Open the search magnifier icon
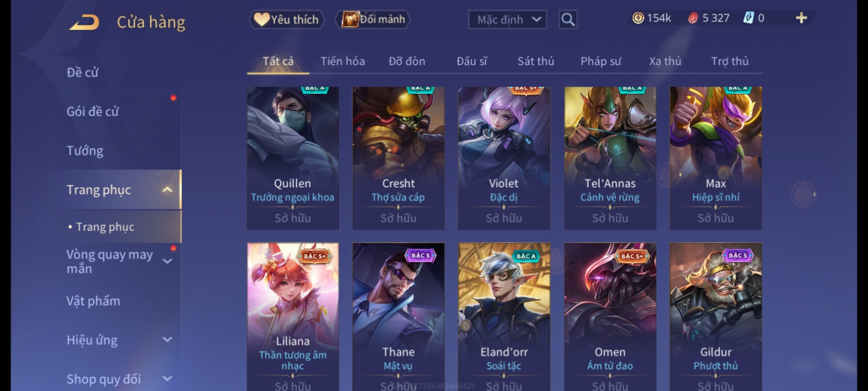Viewport: 868px width, 391px height. pyautogui.click(x=568, y=20)
